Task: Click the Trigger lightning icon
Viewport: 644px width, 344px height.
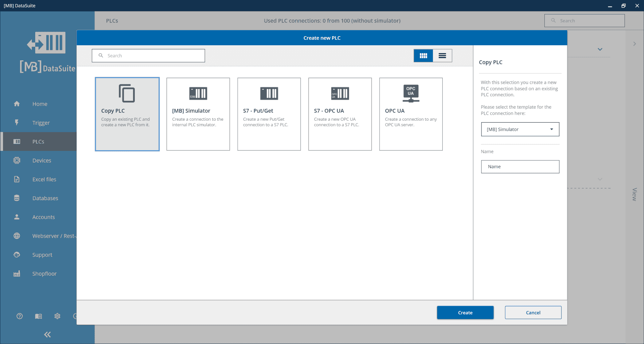Action: click(x=17, y=123)
